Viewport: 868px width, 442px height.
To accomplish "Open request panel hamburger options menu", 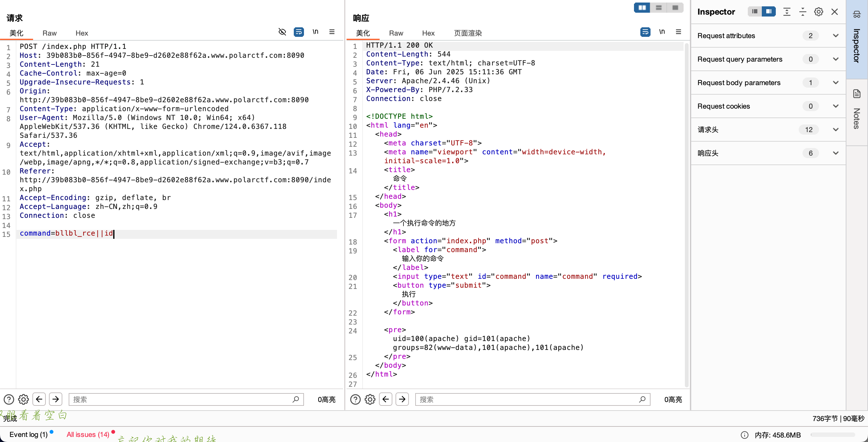I will [332, 32].
